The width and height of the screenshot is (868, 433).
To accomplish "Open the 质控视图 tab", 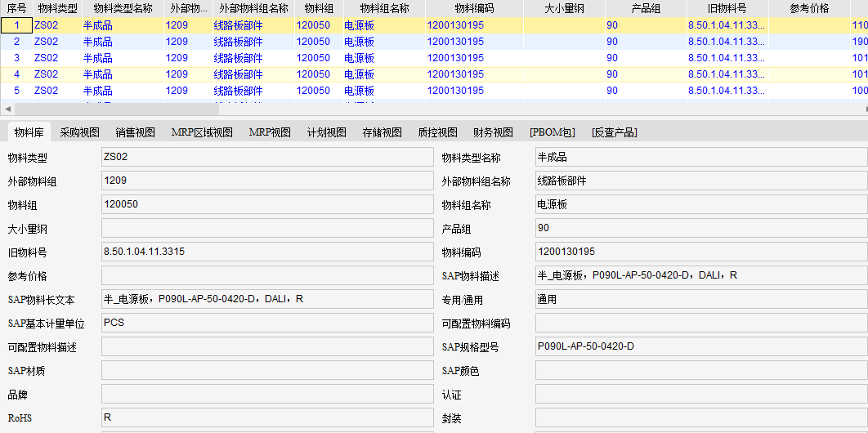I will (437, 132).
